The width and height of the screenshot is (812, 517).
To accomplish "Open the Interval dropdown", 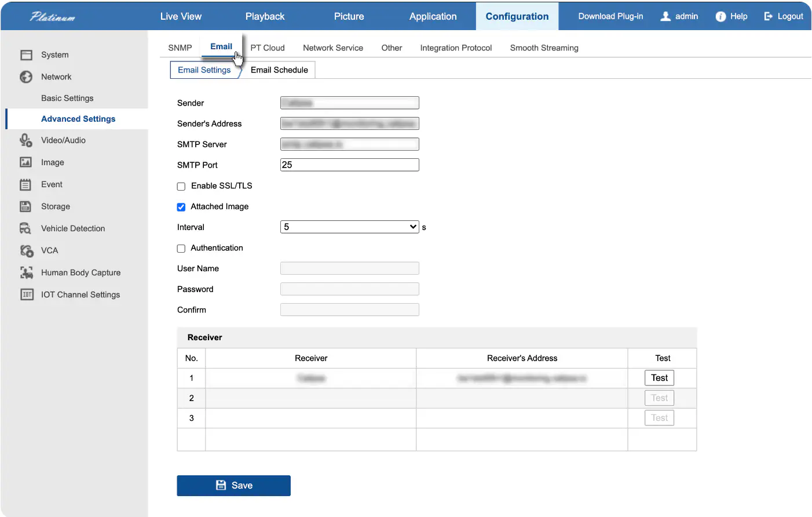I will pyautogui.click(x=350, y=227).
